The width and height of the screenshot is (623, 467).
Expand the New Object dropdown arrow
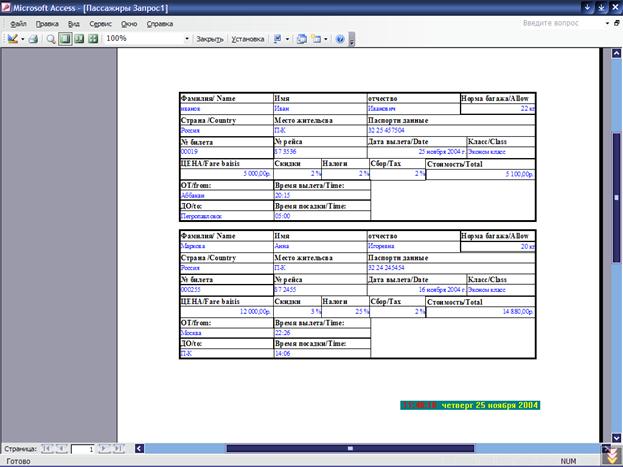coord(325,39)
